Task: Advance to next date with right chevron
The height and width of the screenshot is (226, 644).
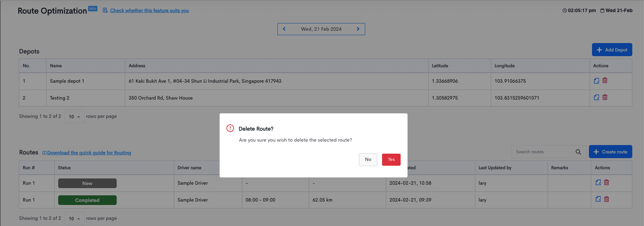Action: coord(358,29)
